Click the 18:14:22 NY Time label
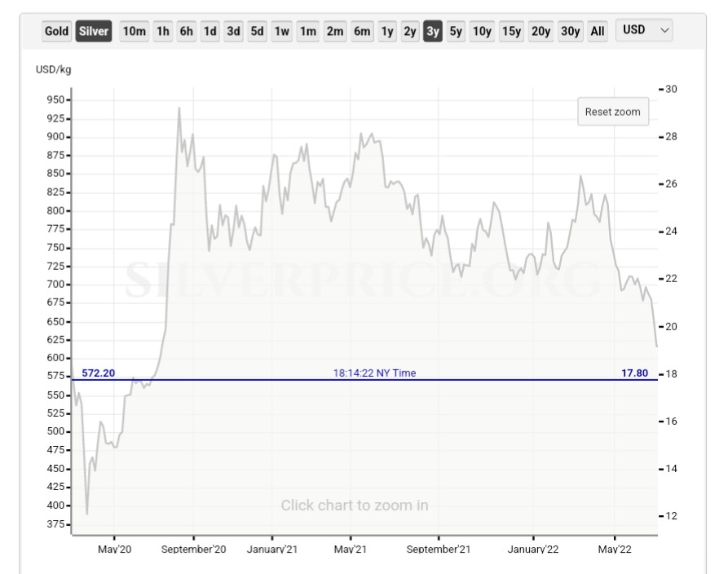 point(374,373)
